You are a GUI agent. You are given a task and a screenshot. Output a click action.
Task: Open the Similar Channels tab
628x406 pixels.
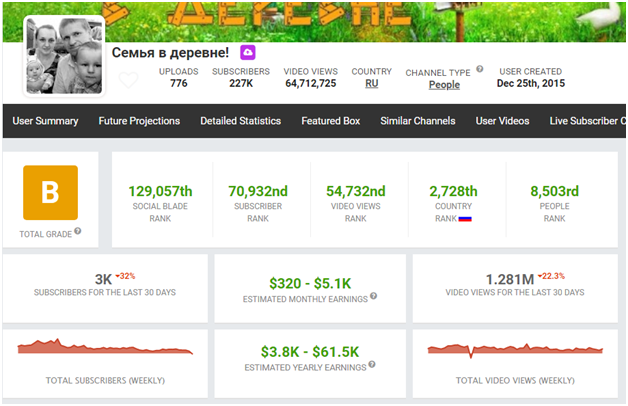point(418,121)
